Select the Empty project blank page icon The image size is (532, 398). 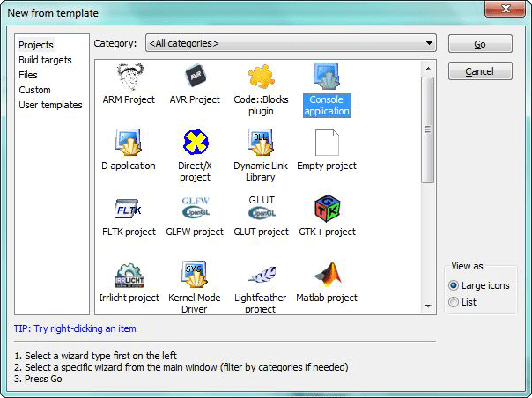point(327,143)
